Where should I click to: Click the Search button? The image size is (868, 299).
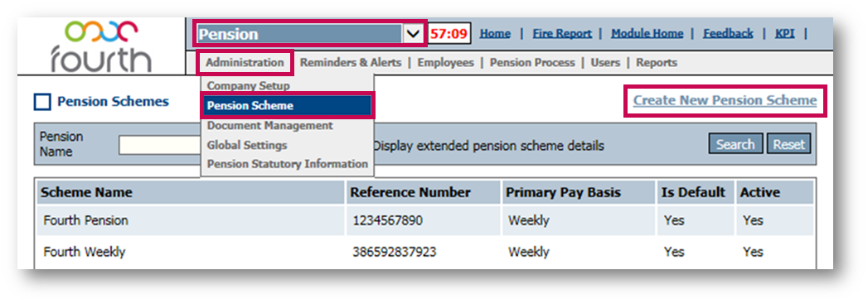735,144
